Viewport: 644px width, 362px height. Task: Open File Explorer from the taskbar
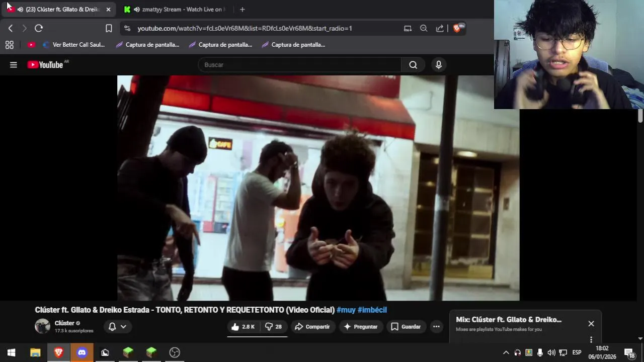[x=35, y=352]
